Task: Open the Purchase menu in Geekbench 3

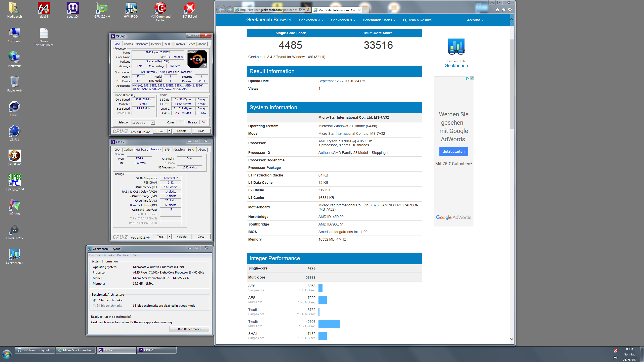Action: [123, 255]
